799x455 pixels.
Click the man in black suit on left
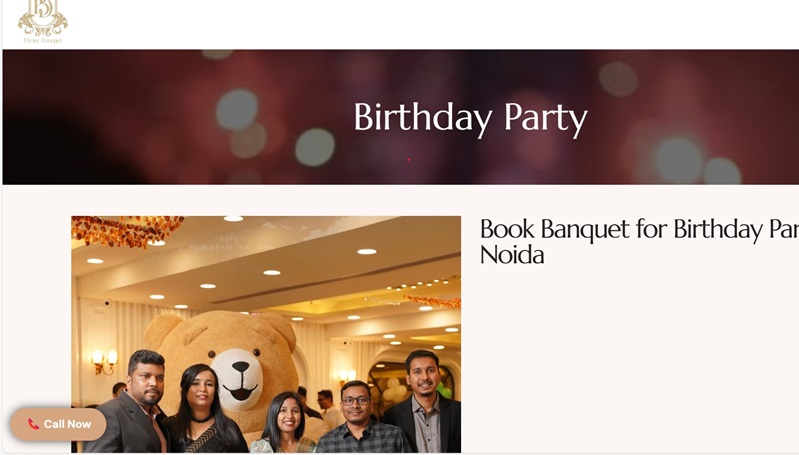[x=135, y=403]
